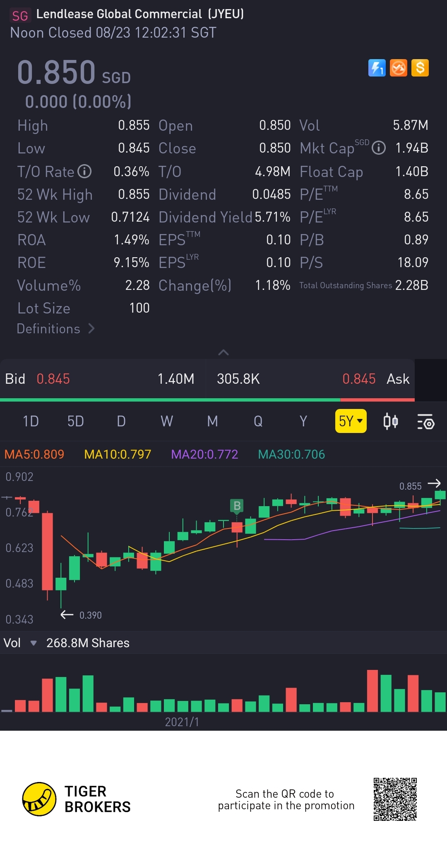The image size is (447, 868).
Task: Open the Vol indicator dropdown arrow
Action: click(34, 643)
